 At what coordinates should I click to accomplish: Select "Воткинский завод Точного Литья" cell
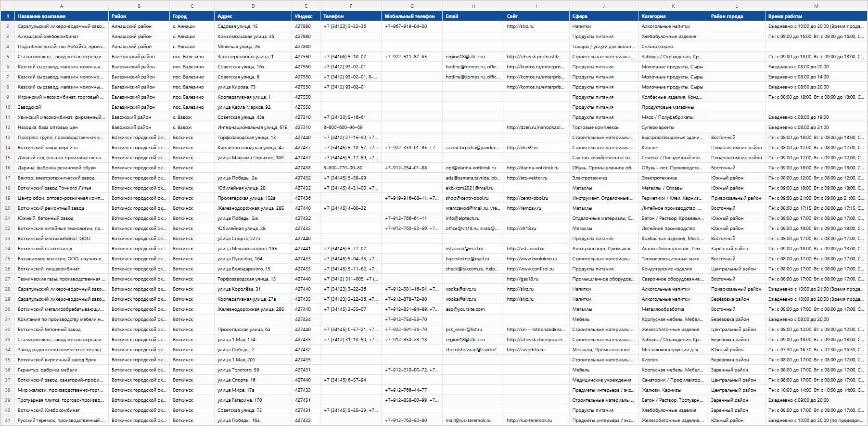click(62, 188)
